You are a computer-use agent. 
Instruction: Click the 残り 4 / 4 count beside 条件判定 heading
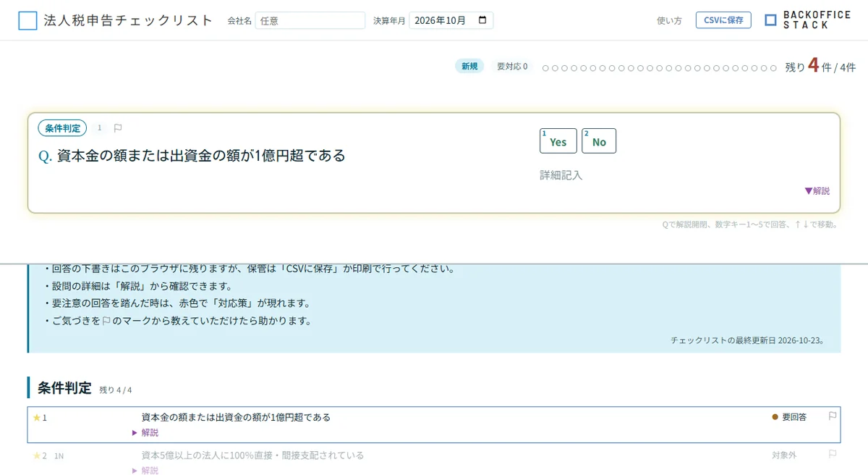click(116, 390)
